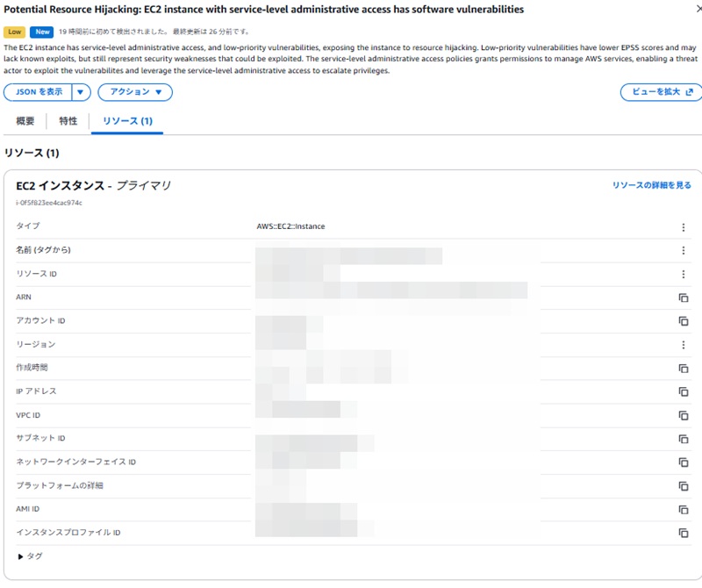Copy the ARN value
The height and width of the screenshot is (588, 702).
click(x=683, y=298)
